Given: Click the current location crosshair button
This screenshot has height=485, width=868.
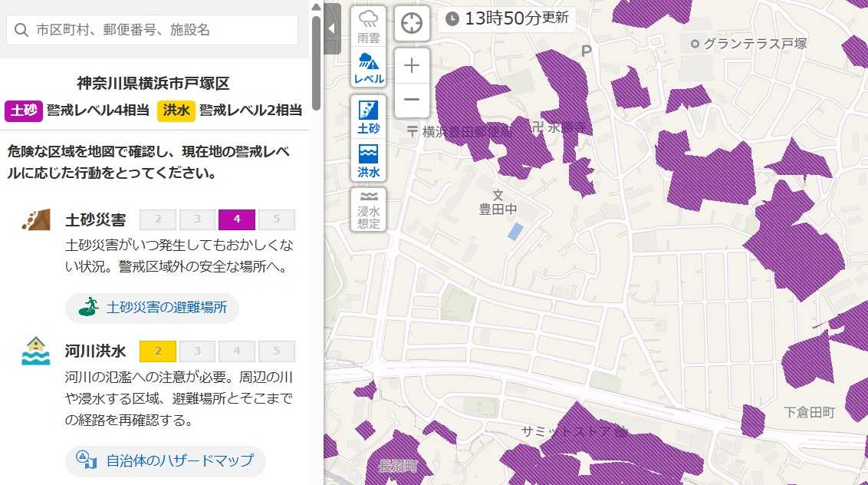Looking at the screenshot, I should pos(412,23).
